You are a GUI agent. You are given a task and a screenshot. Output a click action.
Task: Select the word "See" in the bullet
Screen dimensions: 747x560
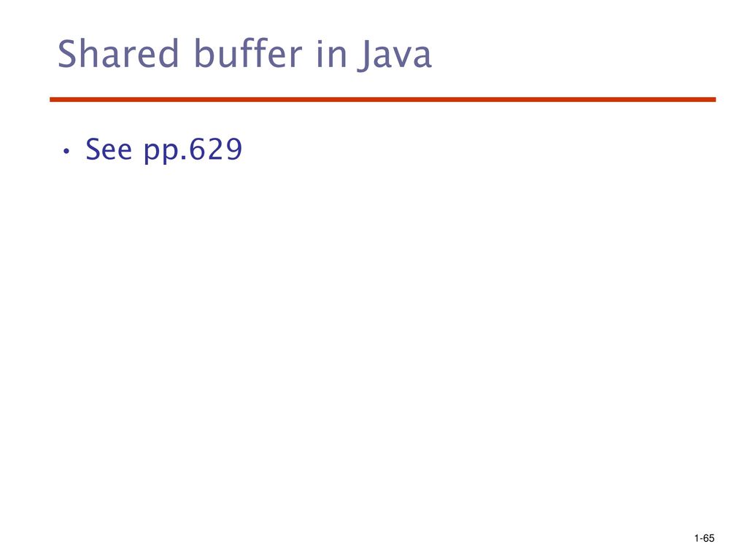point(109,149)
